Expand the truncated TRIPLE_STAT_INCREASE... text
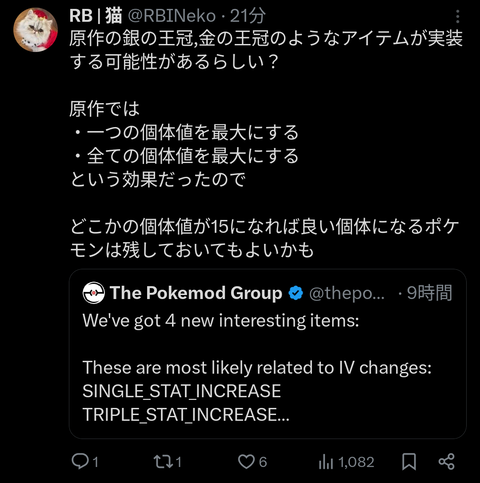 click(186, 414)
